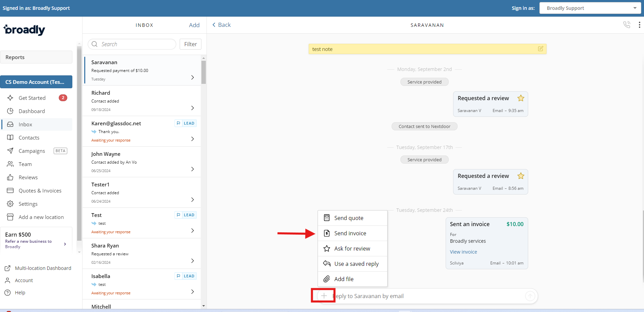Choose Use a saved reply option
644x312 pixels.
pos(353,264)
